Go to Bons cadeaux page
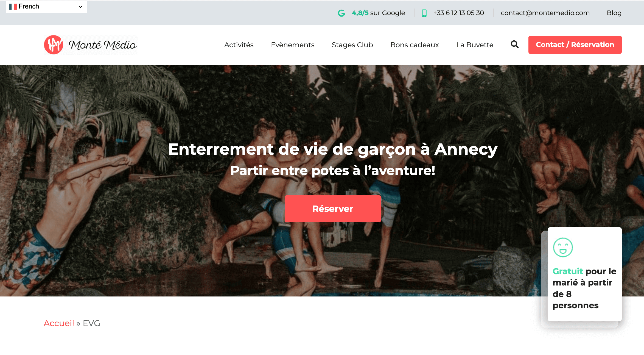This screenshot has width=644, height=355. click(415, 45)
